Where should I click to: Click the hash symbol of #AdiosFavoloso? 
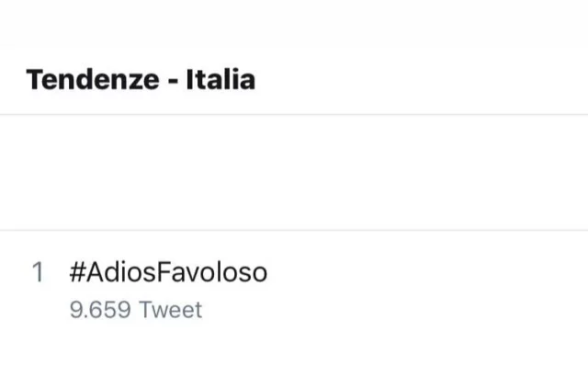(x=78, y=272)
